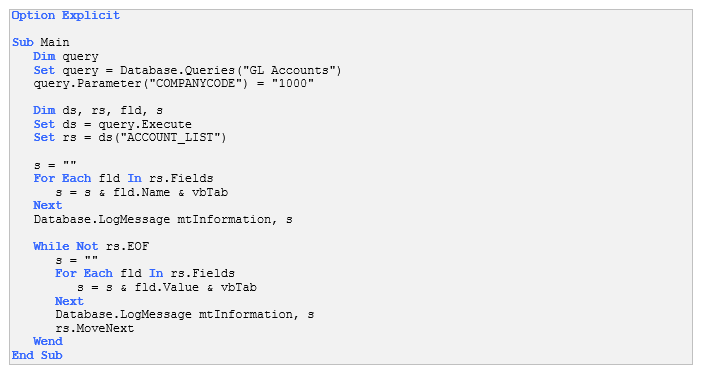Click the End Sub line

(37, 355)
